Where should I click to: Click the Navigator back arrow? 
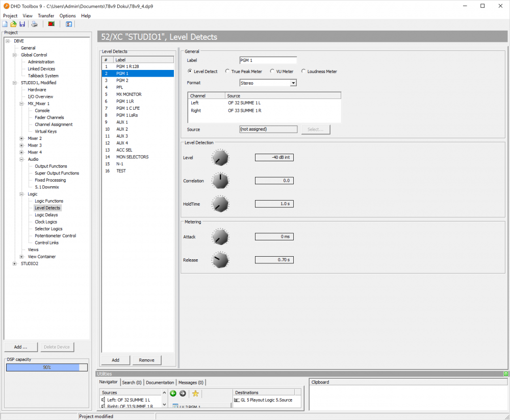point(173,393)
